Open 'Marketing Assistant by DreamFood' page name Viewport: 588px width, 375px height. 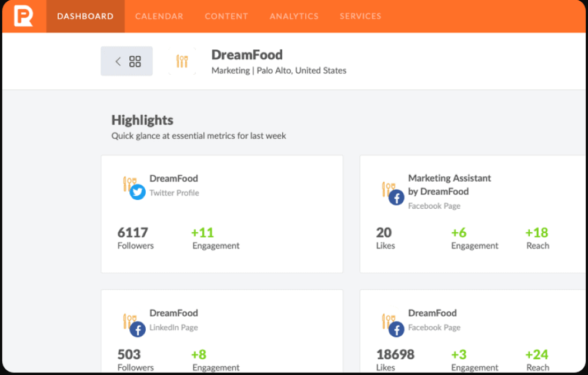pyautogui.click(x=449, y=185)
